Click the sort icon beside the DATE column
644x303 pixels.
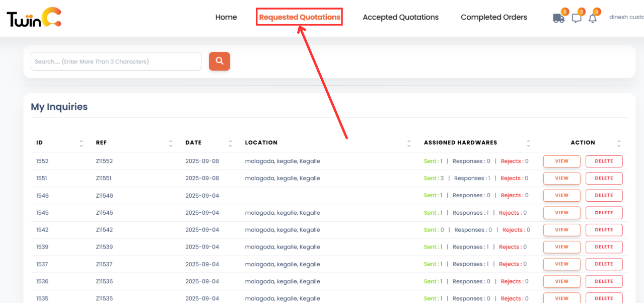(230, 143)
